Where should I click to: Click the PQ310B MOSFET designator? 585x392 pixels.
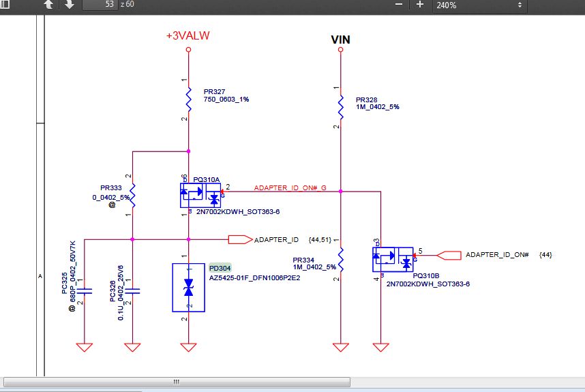[x=425, y=275]
